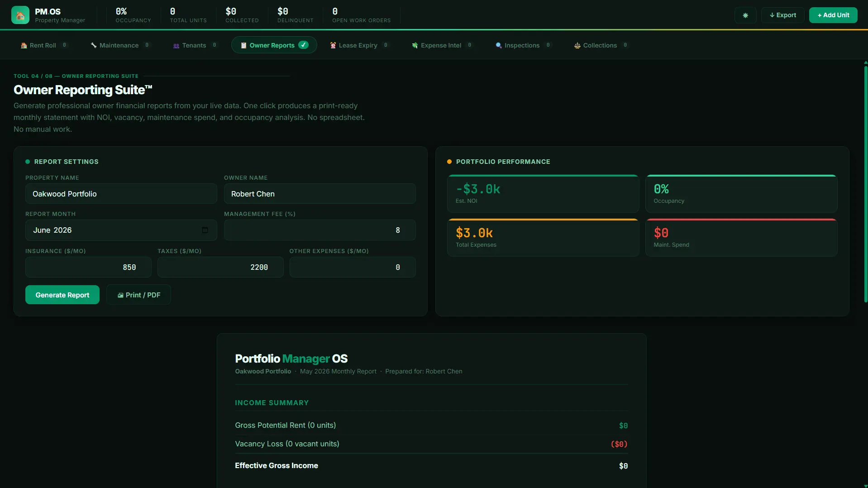Click the $0 Collected header stat
The image size is (868, 488).
242,15
